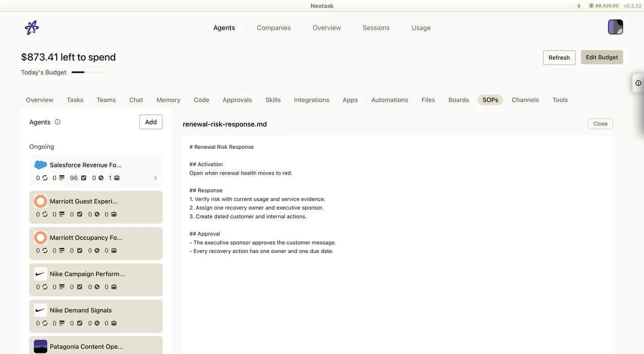Screen dimensions: 644x354
Task: Click the Marriott Guest Experience agent logo
Action: pyautogui.click(x=41, y=201)
